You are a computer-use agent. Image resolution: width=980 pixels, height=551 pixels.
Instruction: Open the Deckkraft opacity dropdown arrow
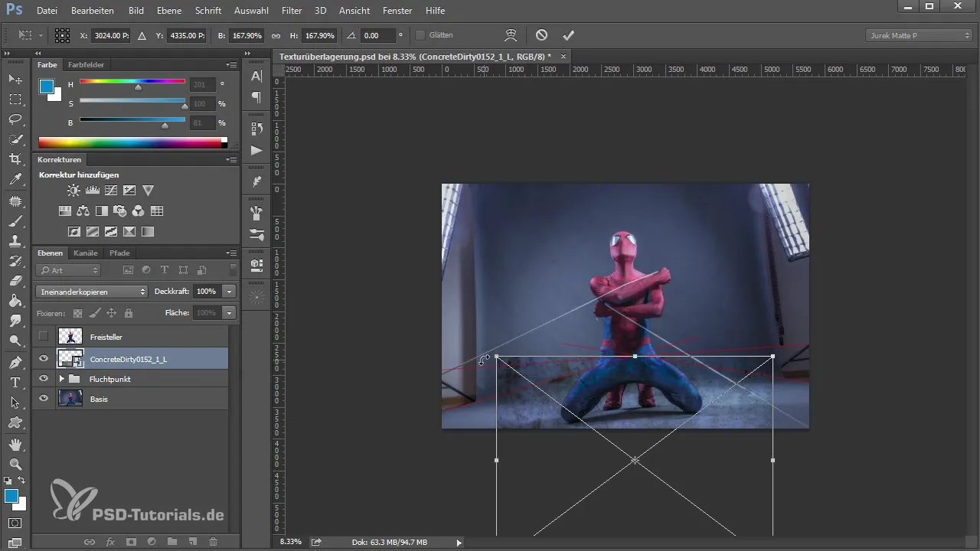(229, 292)
